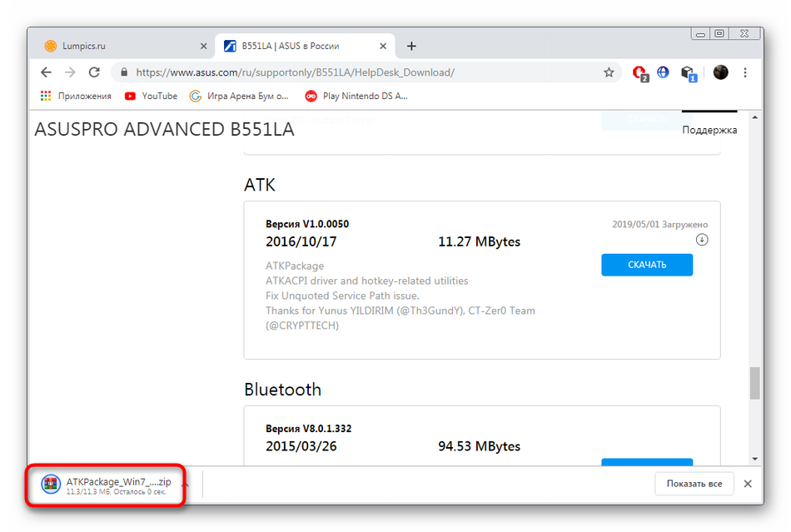The width and height of the screenshot is (791, 532).
Task: Open the cube extension icon with badge 1
Action: click(687, 72)
